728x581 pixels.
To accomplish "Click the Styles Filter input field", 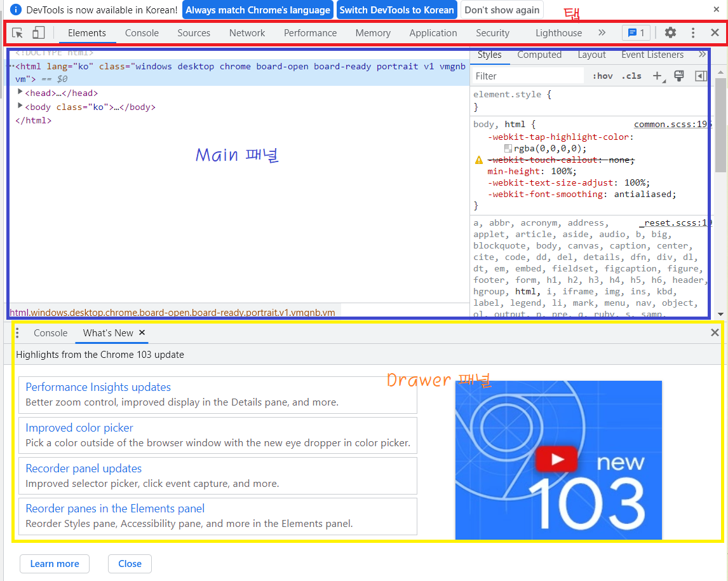I will click(527, 76).
